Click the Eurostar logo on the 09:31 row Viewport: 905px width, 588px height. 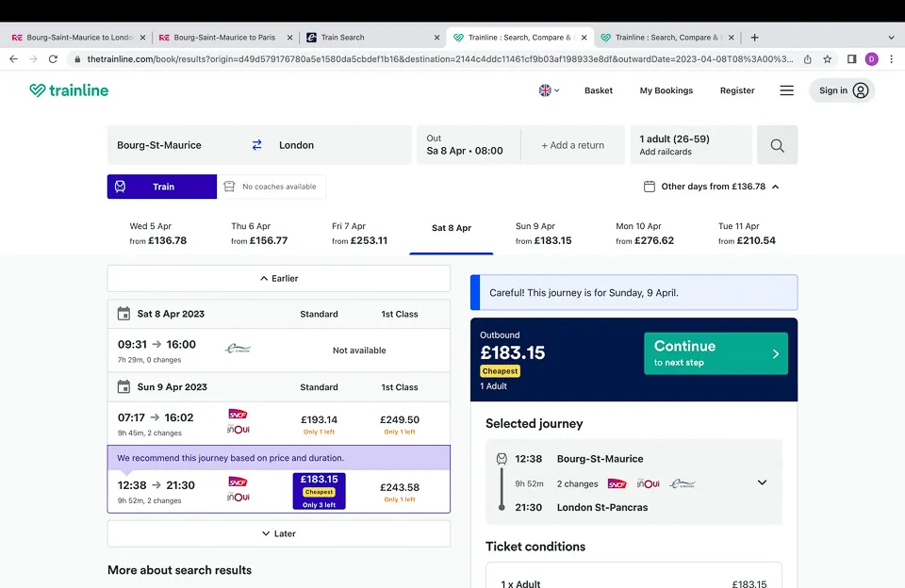pyautogui.click(x=238, y=349)
